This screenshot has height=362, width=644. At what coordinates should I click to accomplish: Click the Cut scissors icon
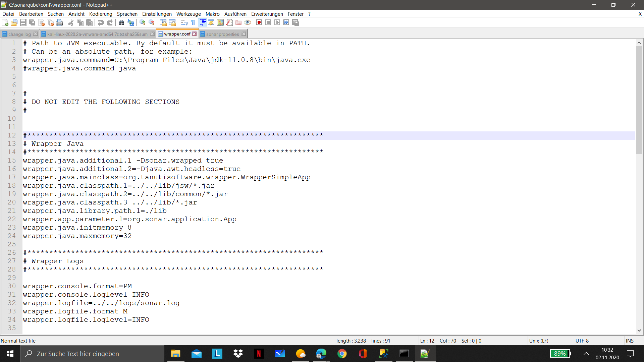click(71, 22)
